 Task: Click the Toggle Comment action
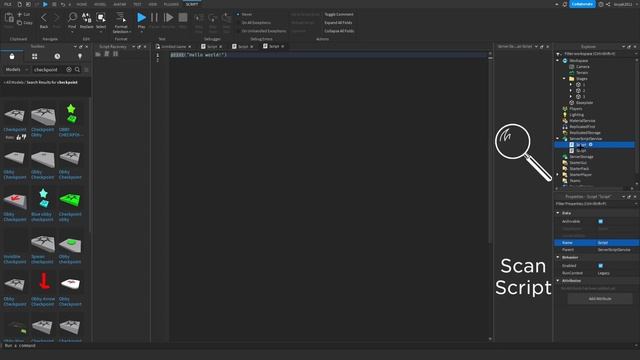point(339,14)
